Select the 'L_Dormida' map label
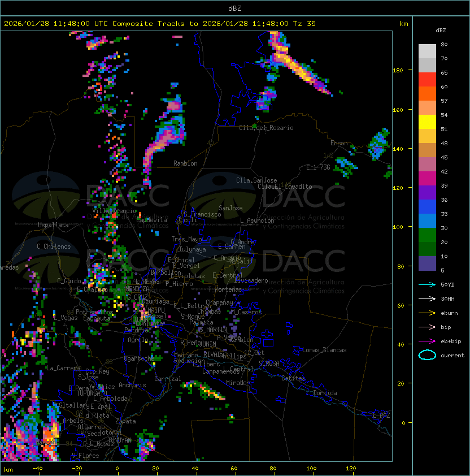This screenshot has width=470, height=476. pos(321,393)
